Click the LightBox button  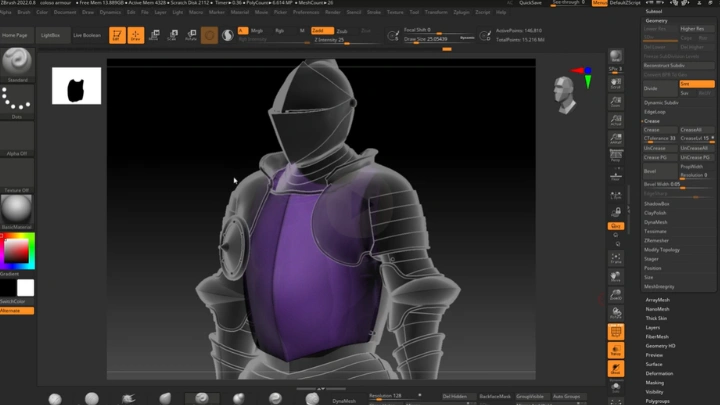tap(50, 35)
